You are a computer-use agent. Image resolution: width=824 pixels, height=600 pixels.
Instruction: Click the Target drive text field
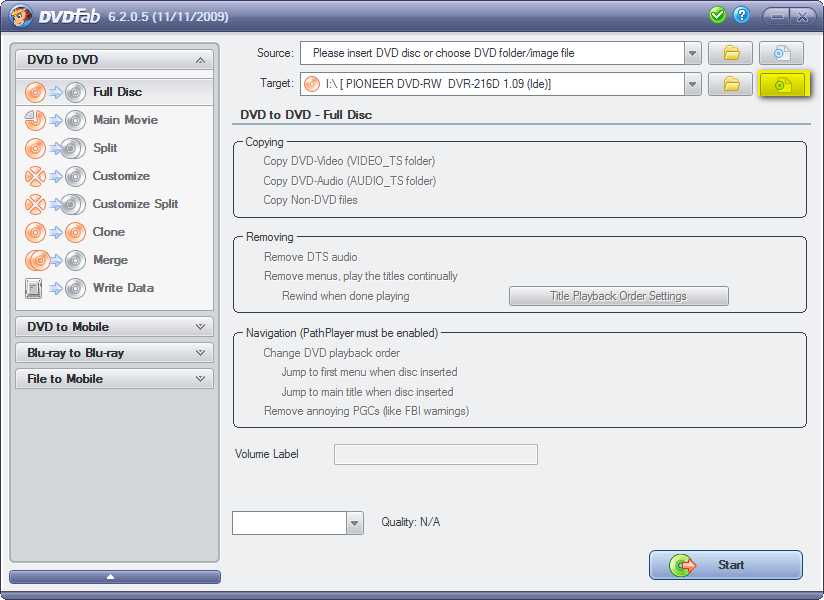pyautogui.click(x=492, y=84)
